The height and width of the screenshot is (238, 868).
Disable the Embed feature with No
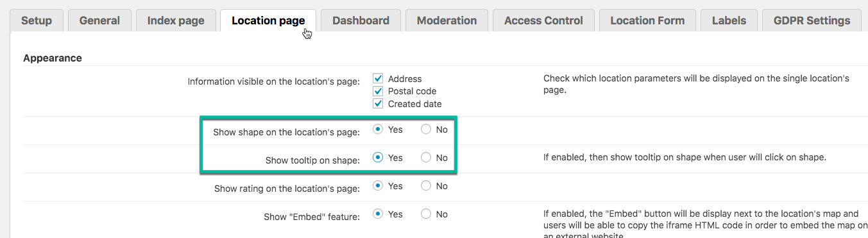(426, 214)
